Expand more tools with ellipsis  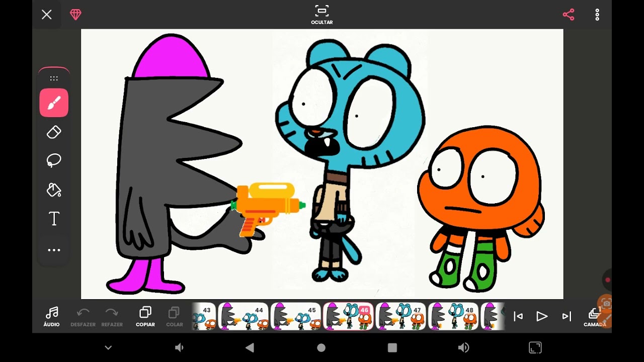(x=54, y=250)
